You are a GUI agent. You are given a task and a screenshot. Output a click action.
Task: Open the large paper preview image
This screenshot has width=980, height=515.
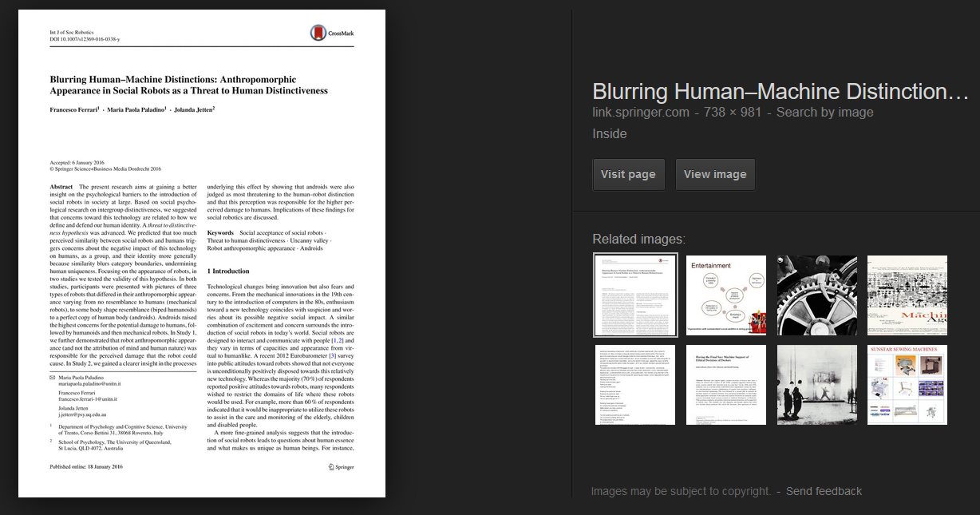202,253
